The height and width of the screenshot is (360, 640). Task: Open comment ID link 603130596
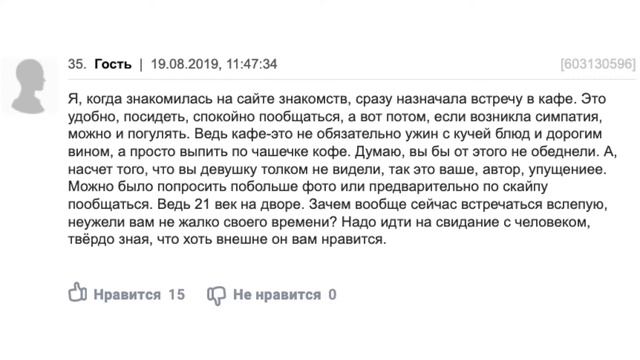598,64
